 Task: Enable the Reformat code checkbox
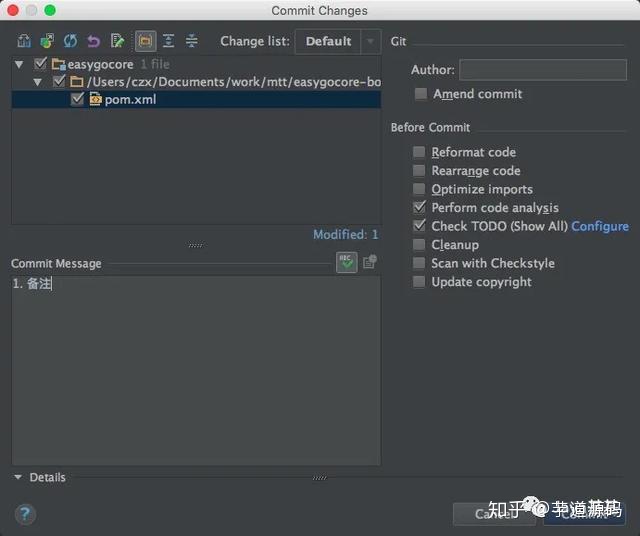point(419,152)
